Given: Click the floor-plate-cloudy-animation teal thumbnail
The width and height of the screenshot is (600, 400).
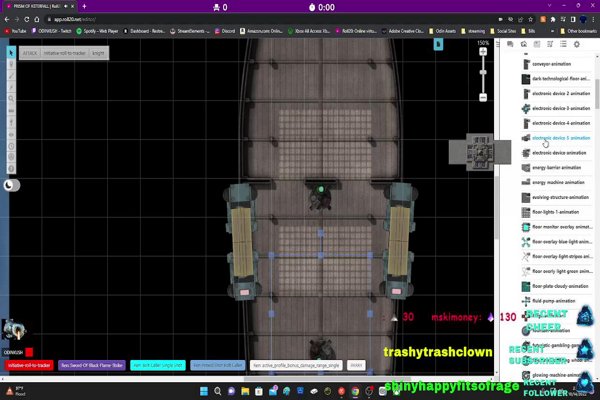Looking at the screenshot, I should (526, 286).
